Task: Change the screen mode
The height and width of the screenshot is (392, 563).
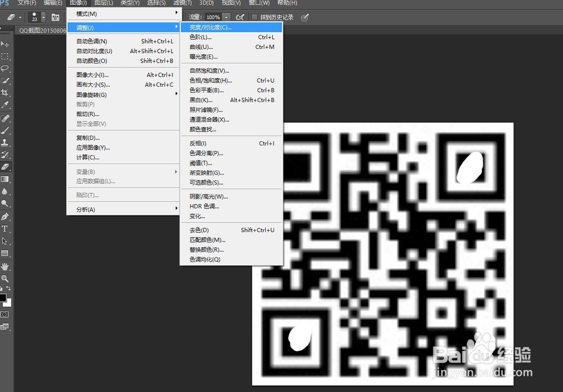Action: tap(5, 327)
